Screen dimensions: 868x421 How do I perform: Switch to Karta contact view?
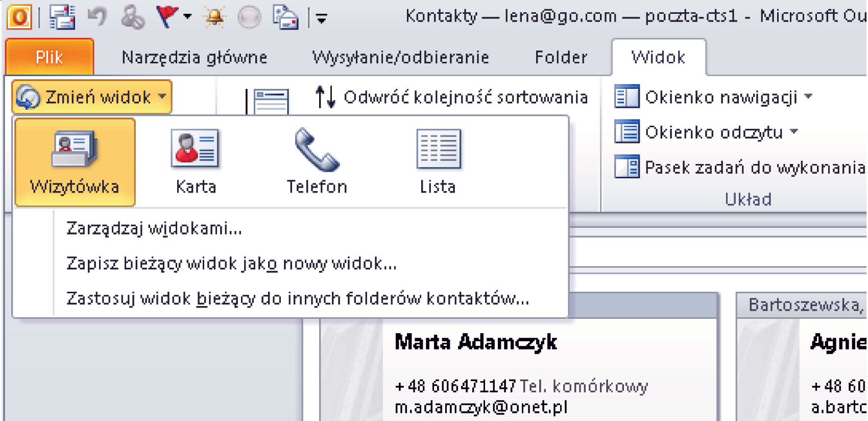coord(196,162)
